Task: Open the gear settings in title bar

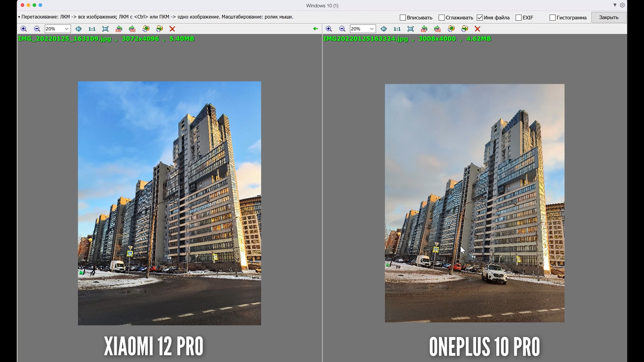Action: coord(622,5)
